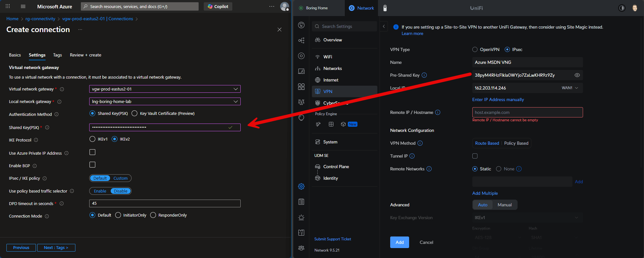Expand Virtual network gateway dropdown
644x258 pixels.
click(165, 89)
